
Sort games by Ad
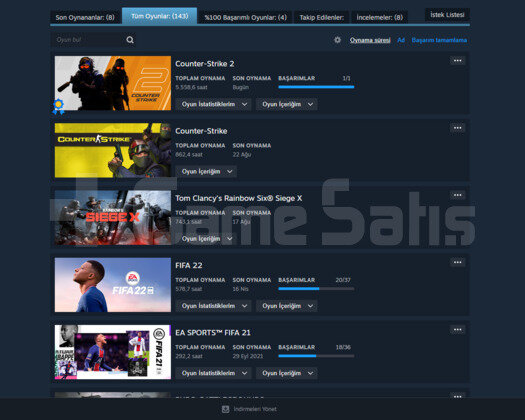pyautogui.click(x=401, y=40)
